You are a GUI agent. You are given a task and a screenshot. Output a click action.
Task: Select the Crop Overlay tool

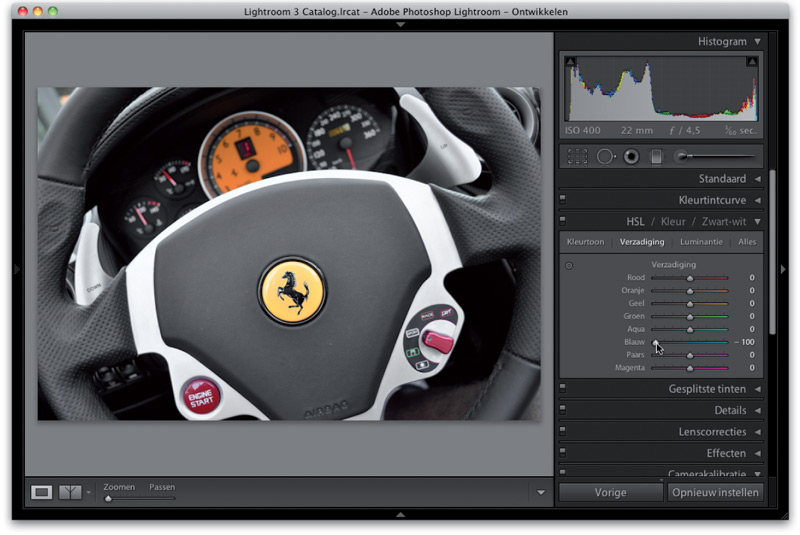[x=577, y=157]
